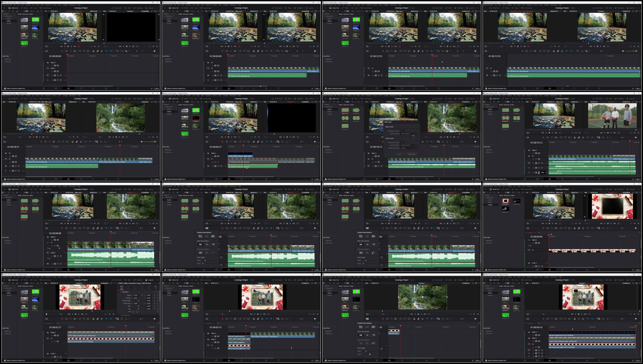
Task: Mute speaker icon in the 01:00:08:08 window toolbar
Action: pos(155,228)
